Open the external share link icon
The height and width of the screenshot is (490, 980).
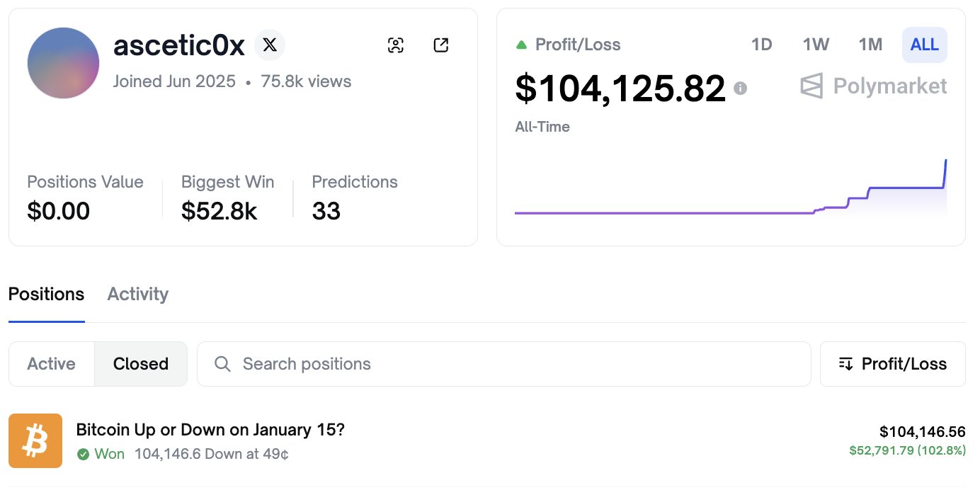pyautogui.click(x=440, y=45)
